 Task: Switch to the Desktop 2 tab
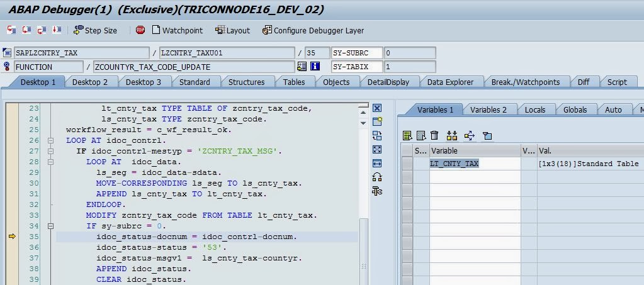click(90, 82)
